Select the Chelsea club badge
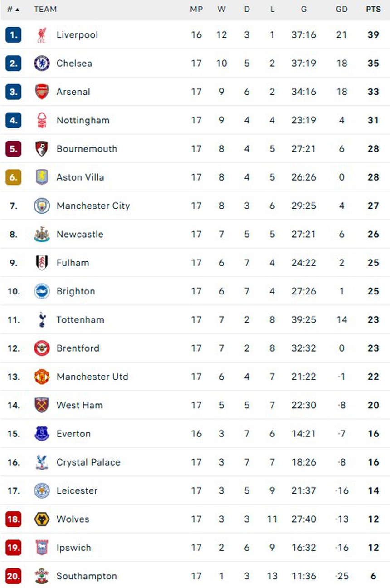Image resolution: width=390 pixels, height=588 pixels. [x=41, y=63]
